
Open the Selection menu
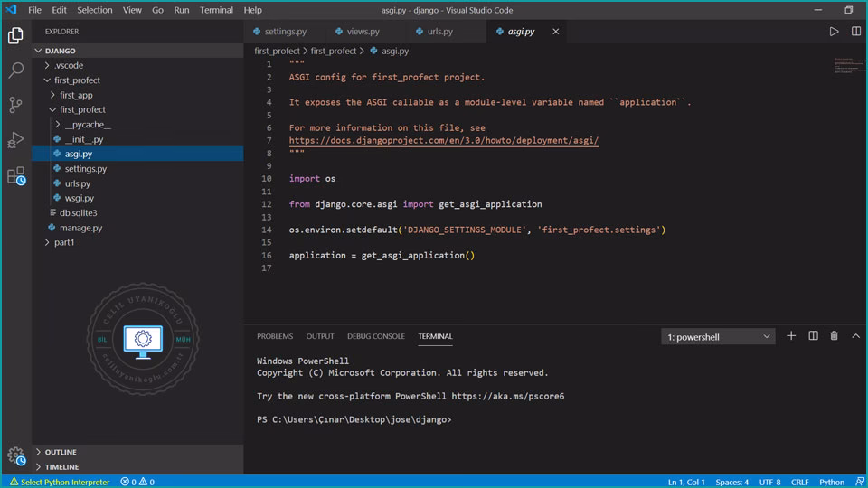95,10
